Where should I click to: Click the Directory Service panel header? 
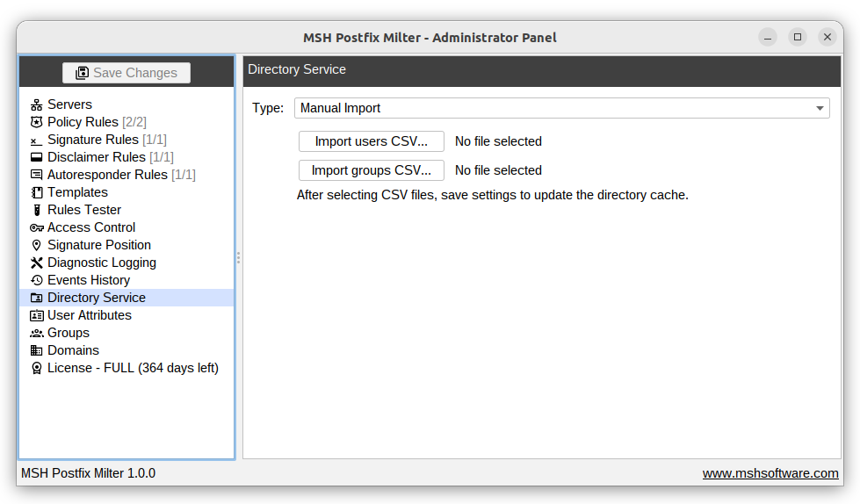point(542,70)
